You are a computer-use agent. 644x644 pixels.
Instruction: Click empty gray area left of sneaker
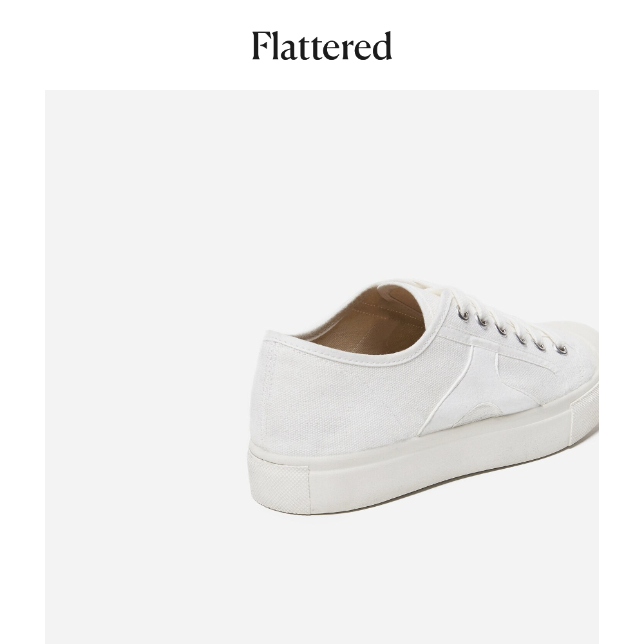tap(144, 390)
